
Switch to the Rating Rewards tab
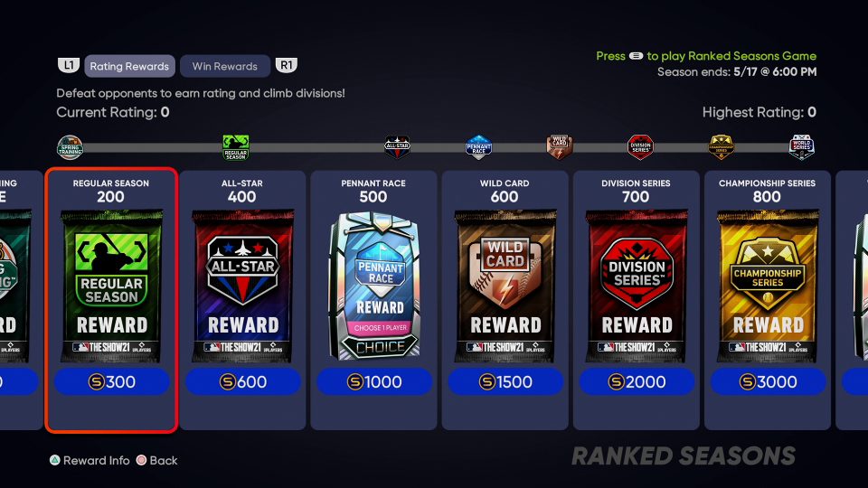pos(129,66)
